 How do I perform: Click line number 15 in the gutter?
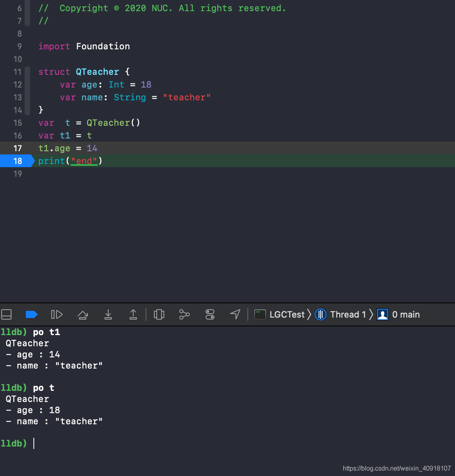point(17,123)
